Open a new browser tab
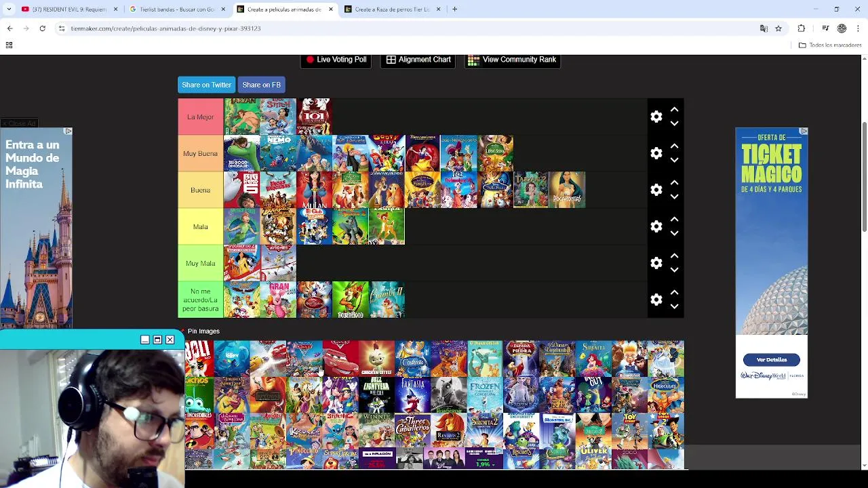 coord(454,9)
